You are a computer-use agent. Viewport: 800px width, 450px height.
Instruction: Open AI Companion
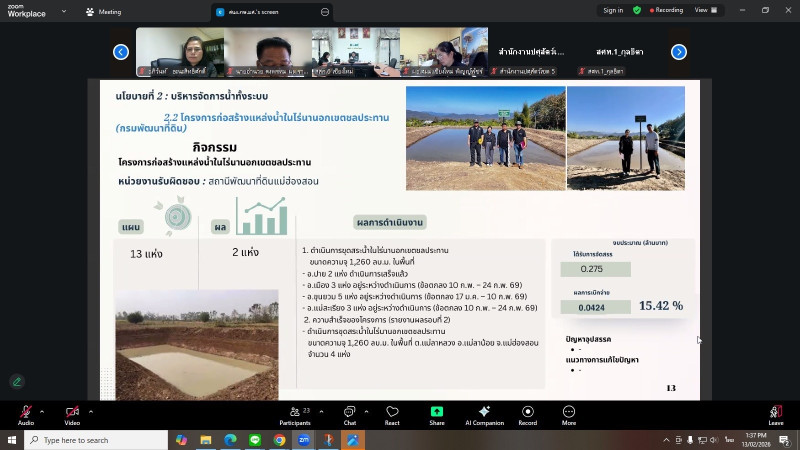coord(484,413)
